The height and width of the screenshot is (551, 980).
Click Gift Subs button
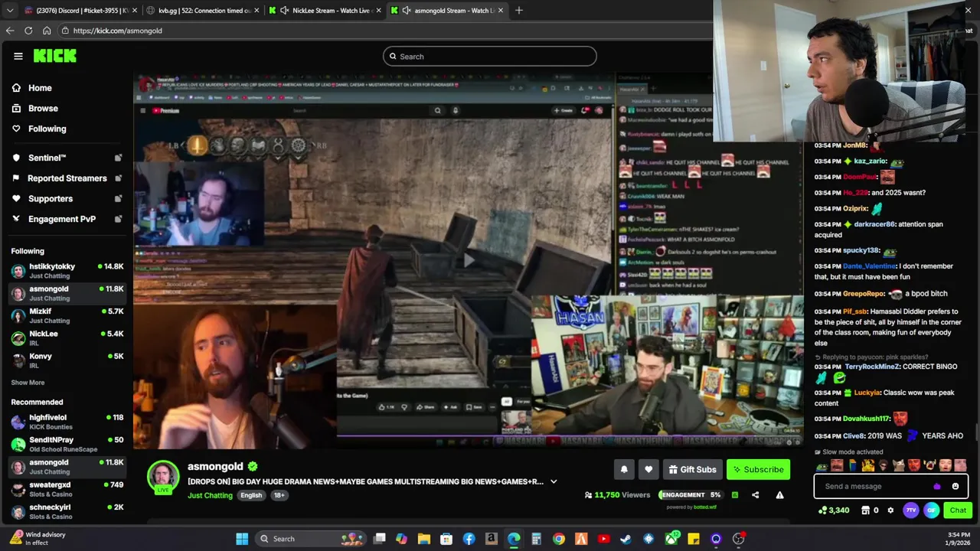click(x=692, y=469)
